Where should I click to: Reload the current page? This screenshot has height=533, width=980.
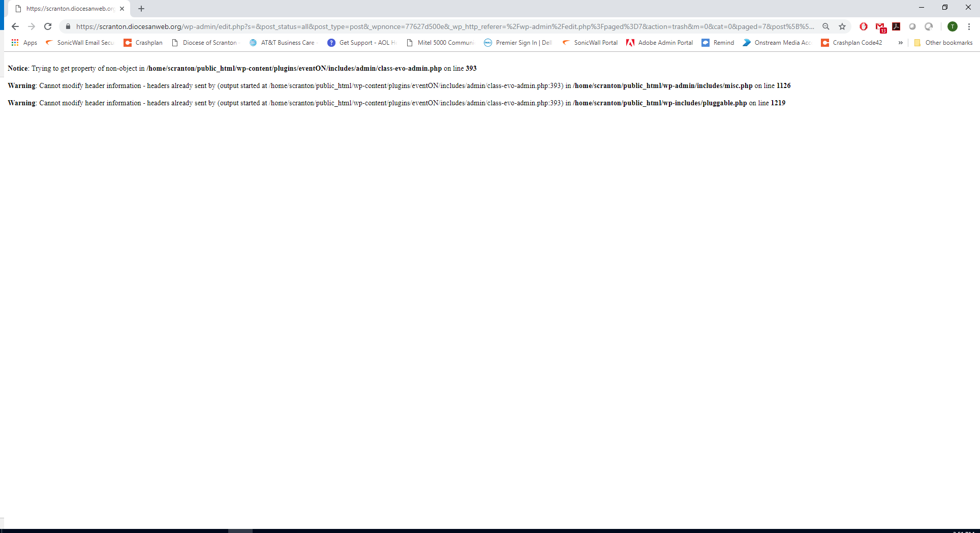(x=48, y=26)
